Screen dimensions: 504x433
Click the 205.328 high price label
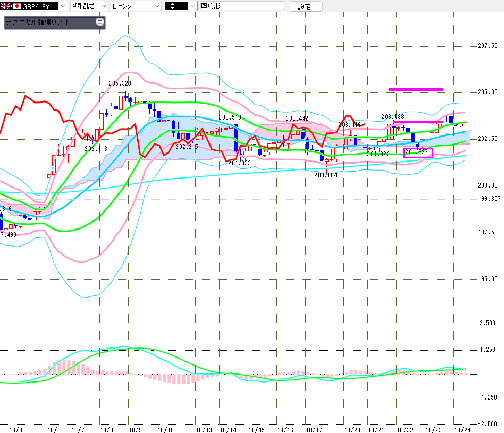pos(120,83)
